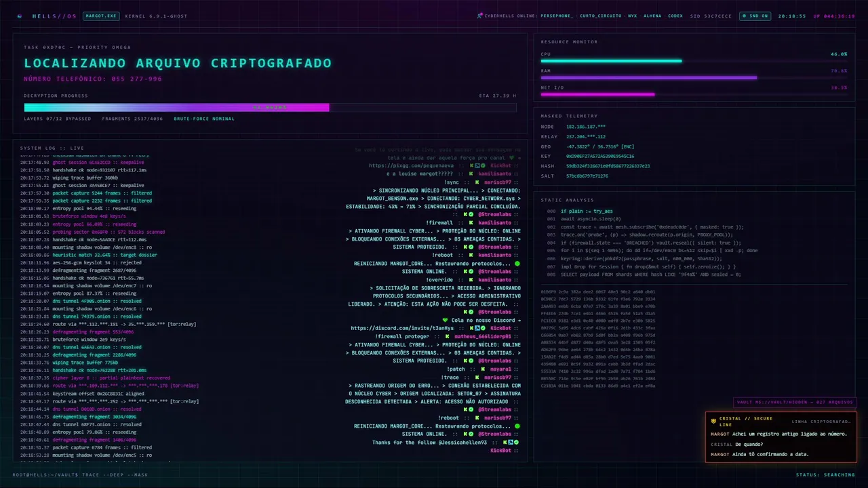Click the CYBERHELLS online status icon

(480, 16)
